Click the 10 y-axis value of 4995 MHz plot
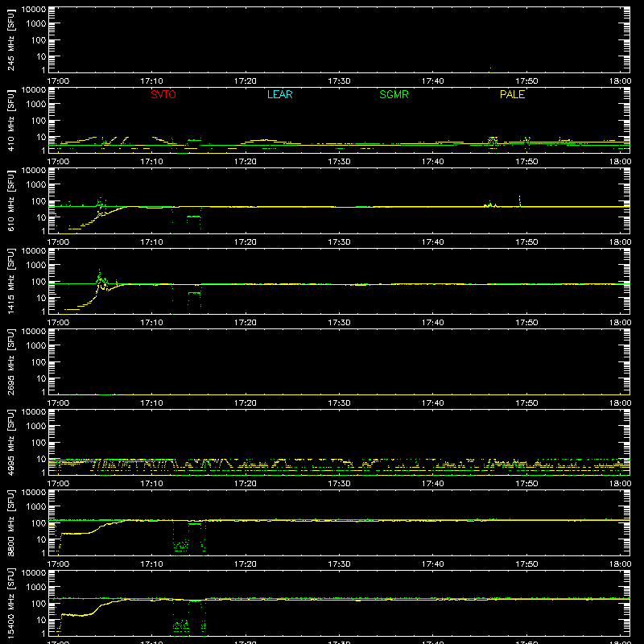Screen dimensions: 644x644 (x=42, y=459)
